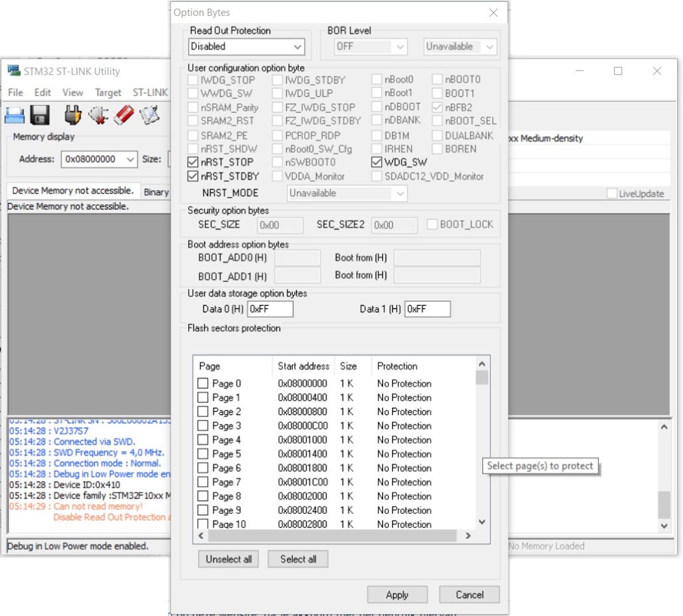Click the page list scroll right arrow
Screen dimensions: 683x616
click(x=468, y=535)
